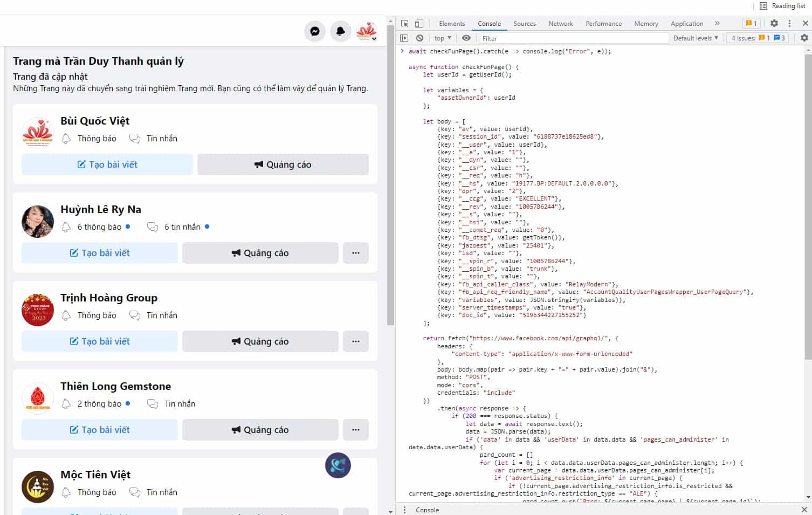
Task: Click the console Filter input field
Action: (x=574, y=38)
